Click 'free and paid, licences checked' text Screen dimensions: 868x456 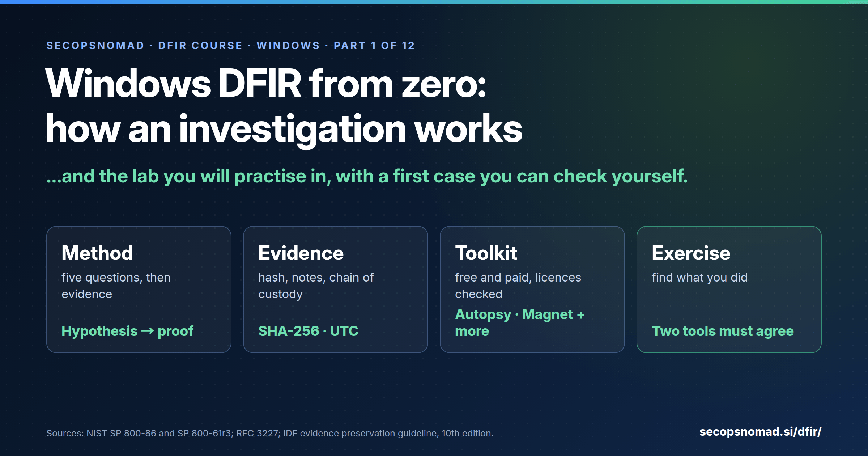(x=518, y=286)
